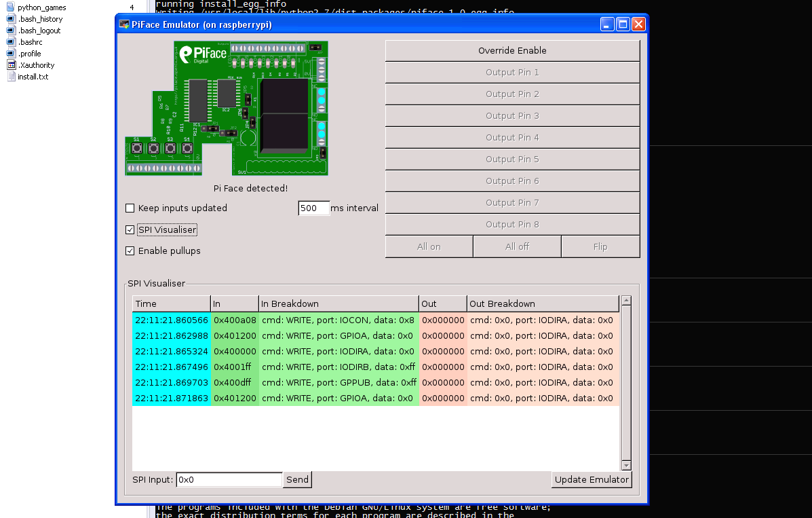Select the 22:11:21.862988 time cell

[x=172, y=336]
